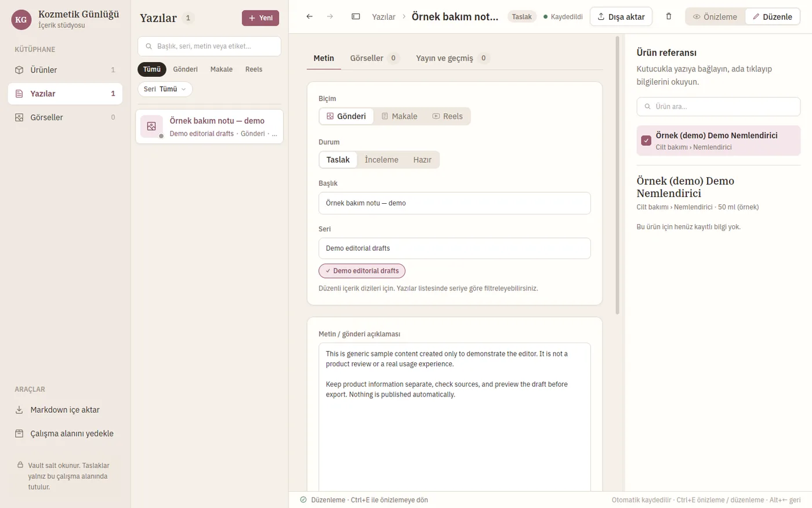The width and height of the screenshot is (812, 508).
Task: Open the Metin tab
Action: tap(324, 58)
